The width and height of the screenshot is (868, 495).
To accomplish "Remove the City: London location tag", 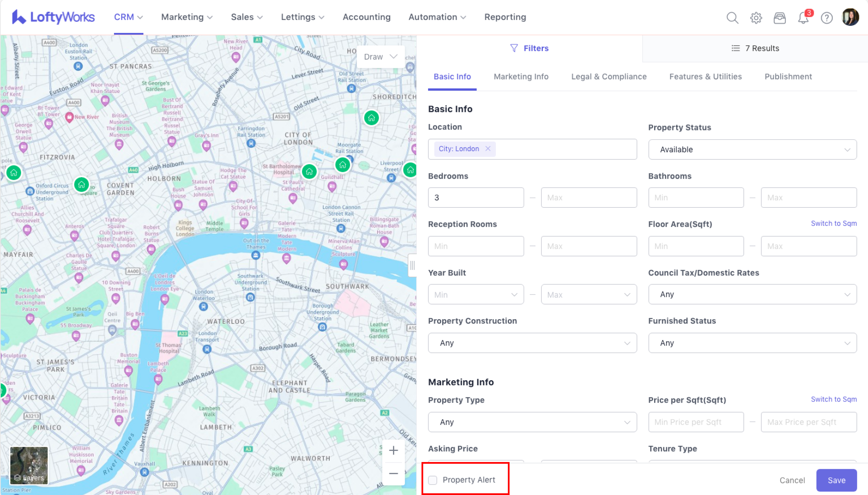I will tap(488, 149).
